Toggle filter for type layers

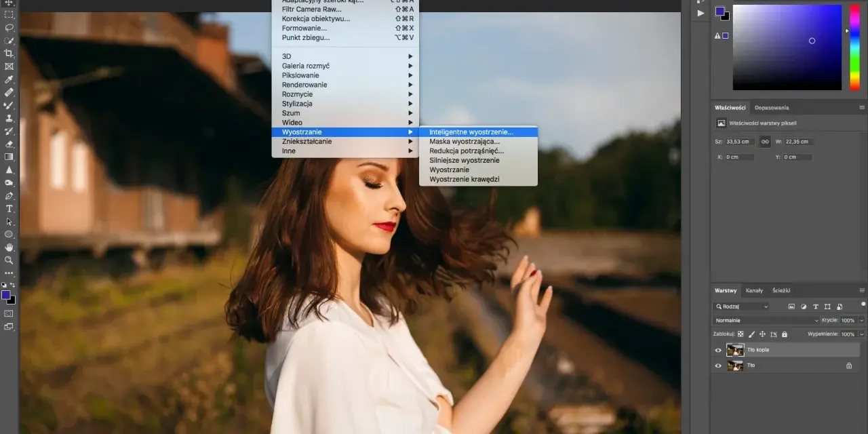point(816,307)
